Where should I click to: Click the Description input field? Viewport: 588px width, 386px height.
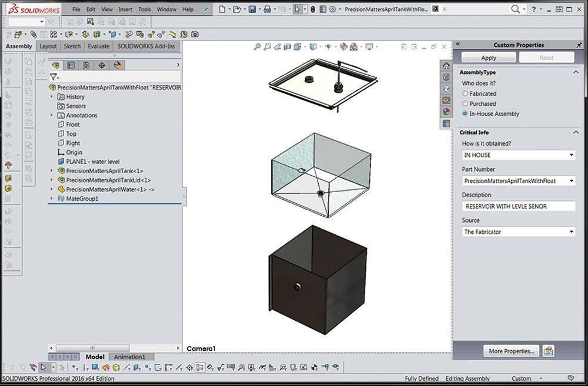point(519,206)
